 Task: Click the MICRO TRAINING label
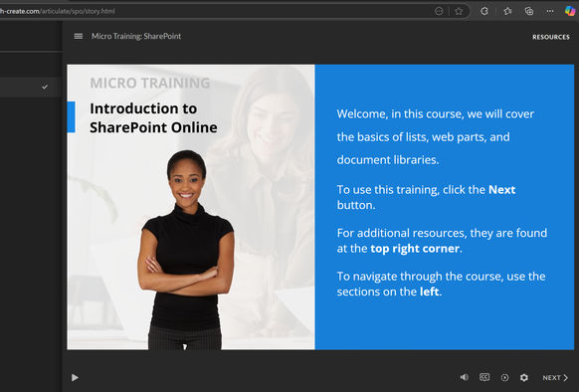click(150, 83)
